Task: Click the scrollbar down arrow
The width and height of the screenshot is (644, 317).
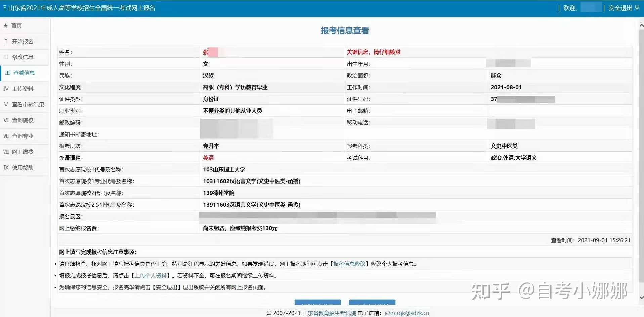Action: pos(641,297)
